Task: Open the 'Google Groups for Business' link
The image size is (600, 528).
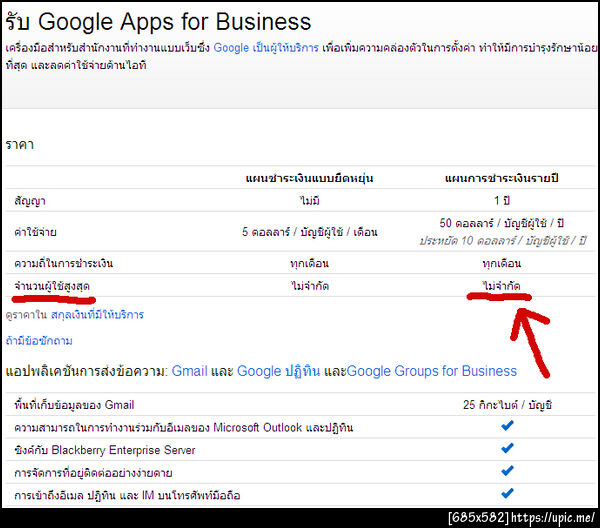Action: (432, 371)
